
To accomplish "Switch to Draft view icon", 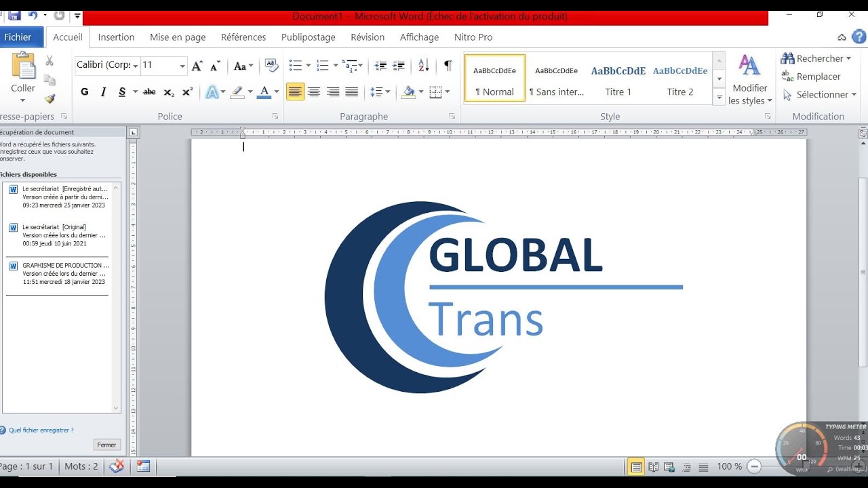I will pos(704,466).
